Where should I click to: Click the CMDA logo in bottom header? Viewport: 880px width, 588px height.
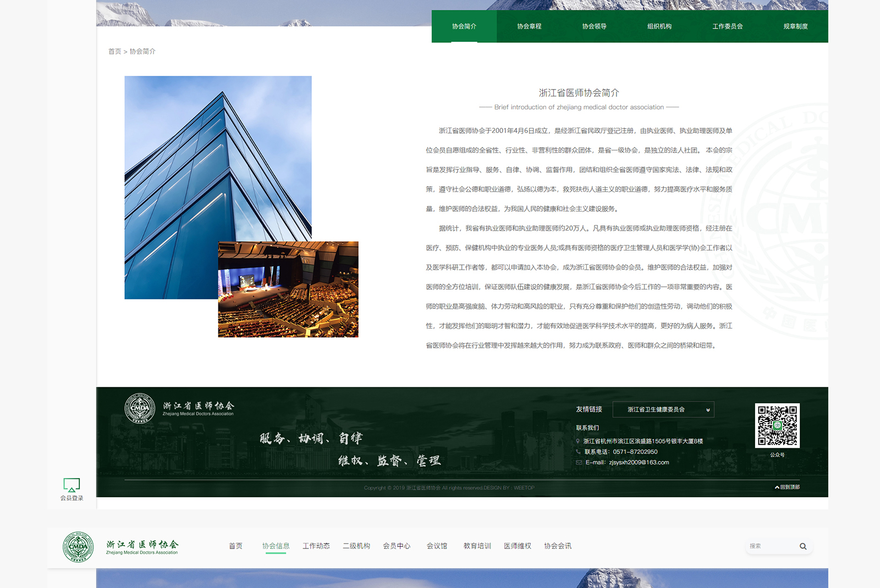pyautogui.click(x=78, y=547)
